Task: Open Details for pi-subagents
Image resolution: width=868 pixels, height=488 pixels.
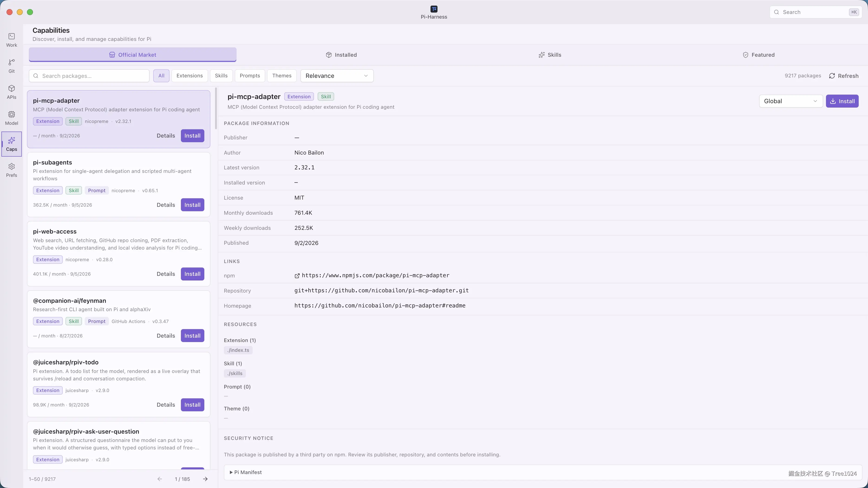Action: pyautogui.click(x=166, y=205)
